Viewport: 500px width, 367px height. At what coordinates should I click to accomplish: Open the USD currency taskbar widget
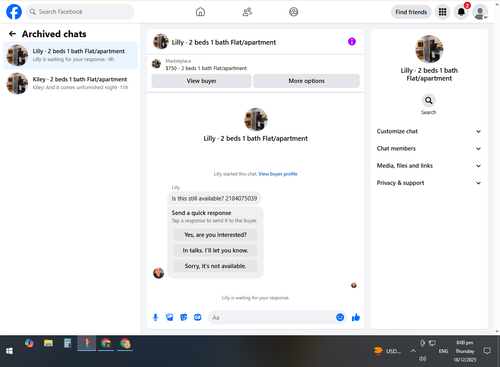coord(387,351)
